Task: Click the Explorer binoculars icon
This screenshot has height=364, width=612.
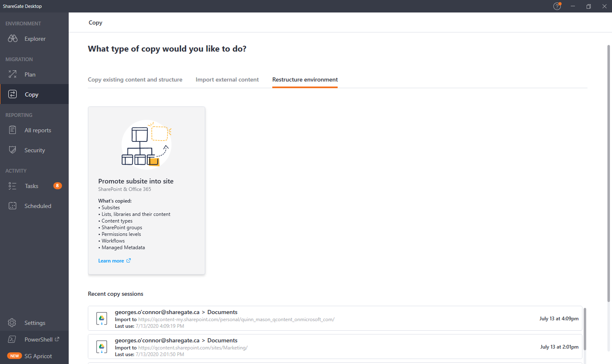Action: click(x=12, y=38)
